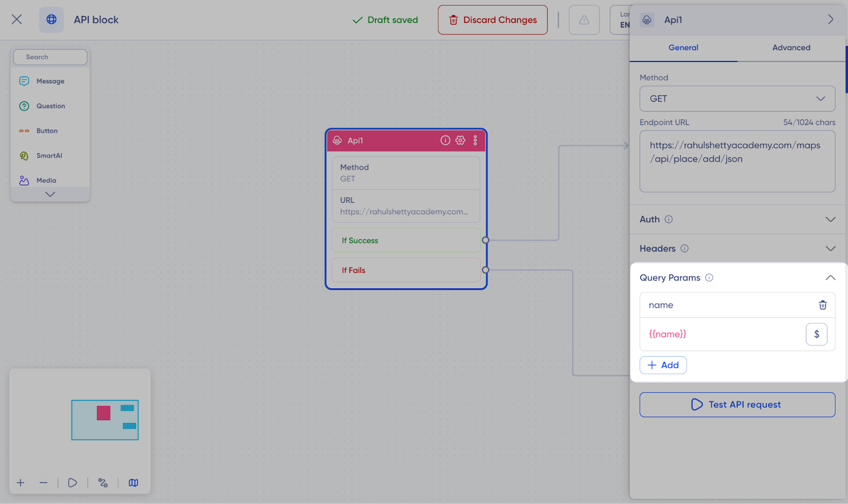Click the {{name}} value field

[x=722, y=334]
